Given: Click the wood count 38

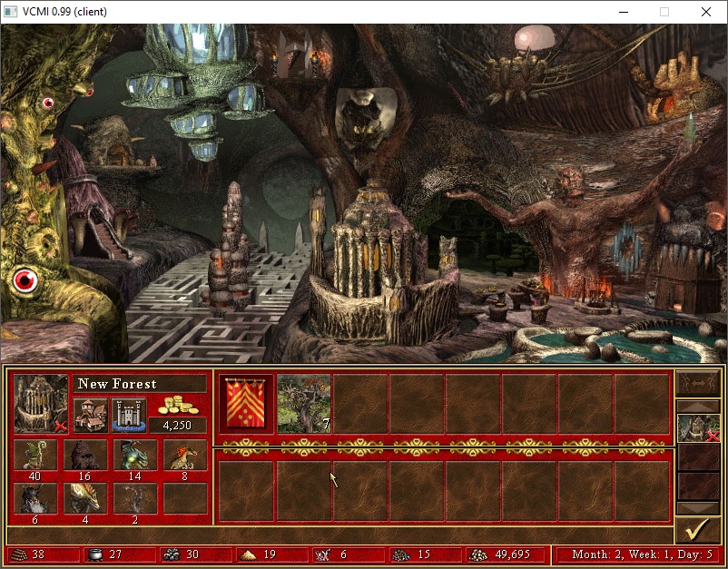Looking at the screenshot, I should pyautogui.click(x=38, y=554).
